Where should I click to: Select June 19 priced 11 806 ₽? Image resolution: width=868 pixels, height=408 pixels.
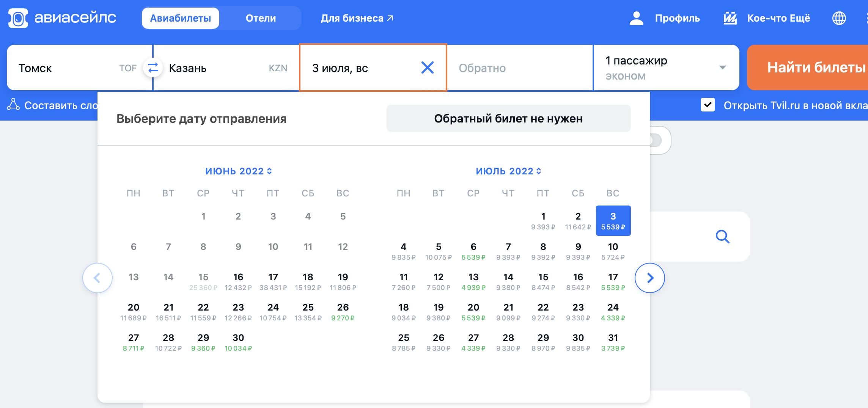(343, 281)
